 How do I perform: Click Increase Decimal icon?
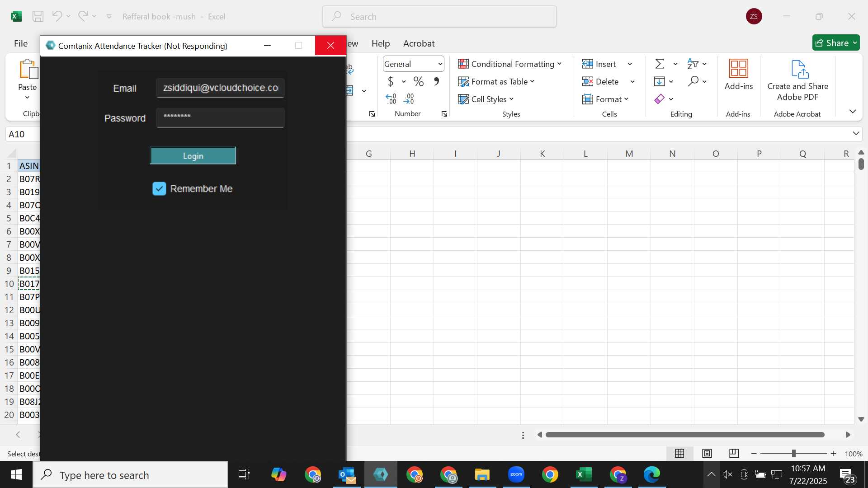click(391, 99)
